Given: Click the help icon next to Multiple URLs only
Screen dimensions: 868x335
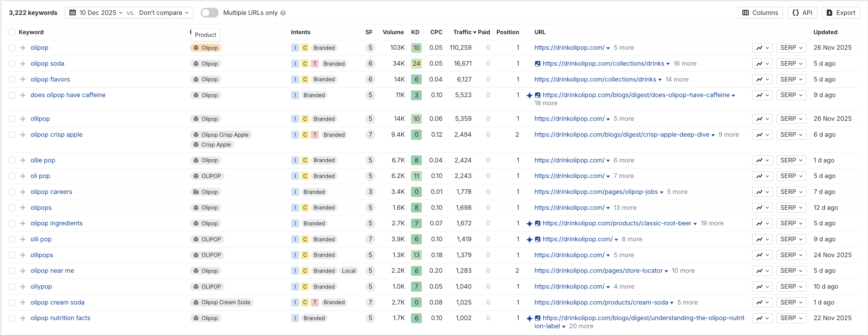Looking at the screenshot, I should (283, 13).
